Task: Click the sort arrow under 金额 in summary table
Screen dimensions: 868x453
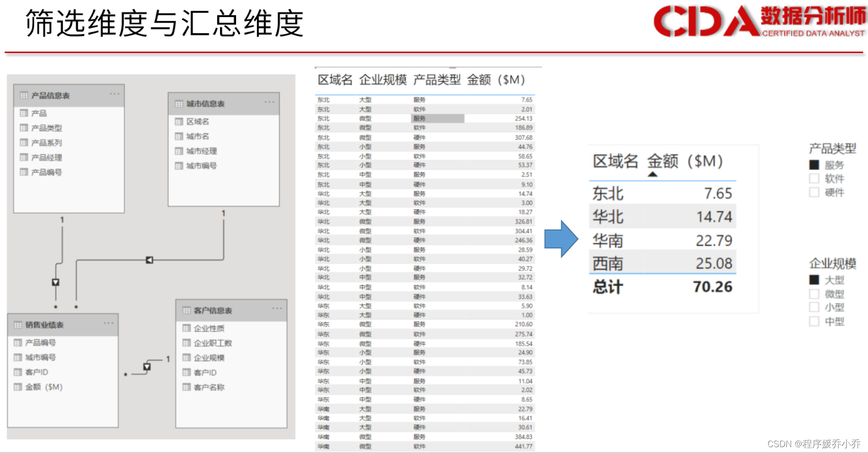Action: (653, 174)
